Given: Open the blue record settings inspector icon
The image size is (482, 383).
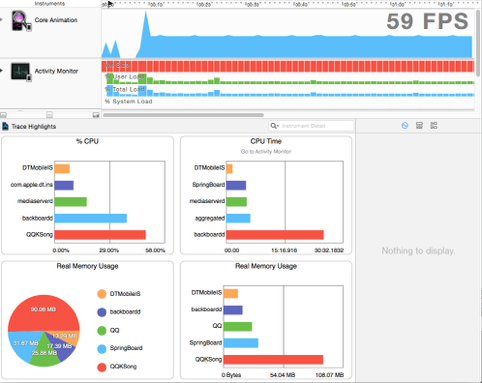Looking at the screenshot, I should click(405, 126).
